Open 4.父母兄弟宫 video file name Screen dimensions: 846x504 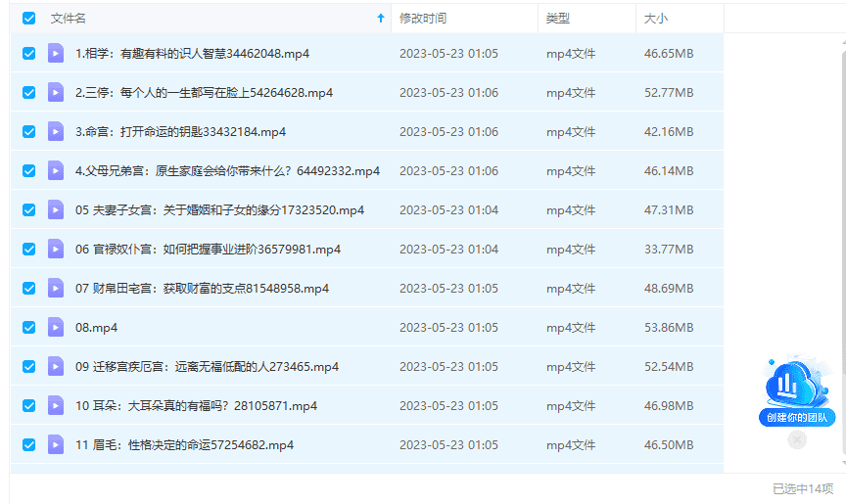point(227,171)
